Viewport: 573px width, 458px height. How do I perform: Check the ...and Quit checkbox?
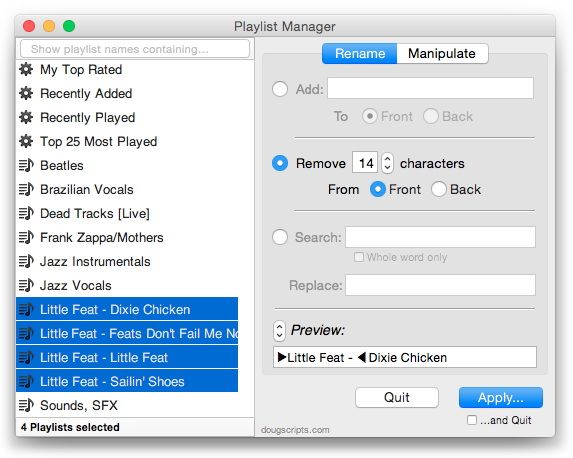click(472, 420)
